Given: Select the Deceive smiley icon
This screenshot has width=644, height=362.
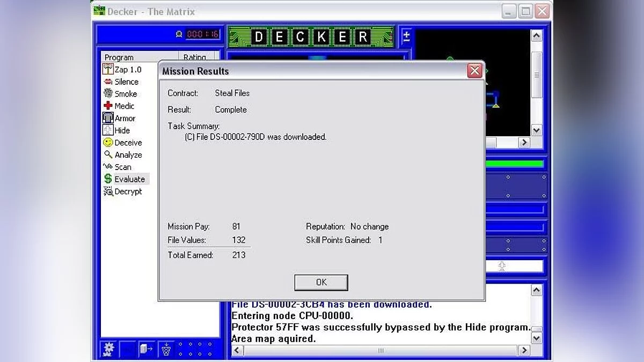Looking at the screenshot, I should point(108,143).
